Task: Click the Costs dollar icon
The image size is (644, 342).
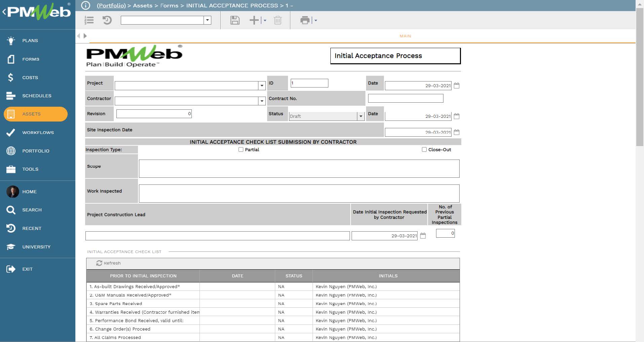Action: click(x=11, y=77)
